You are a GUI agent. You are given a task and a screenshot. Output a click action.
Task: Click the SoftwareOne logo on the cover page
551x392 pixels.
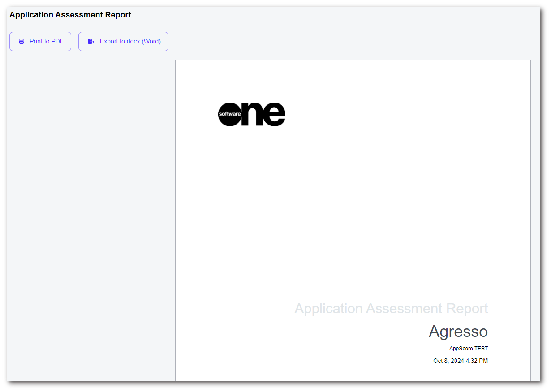tap(251, 114)
